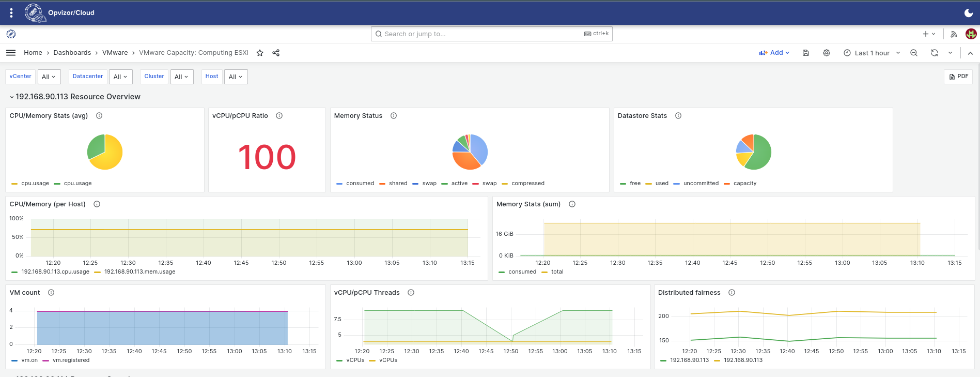Toggle the uncommitted series in Datastore legend

(x=701, y=184)
